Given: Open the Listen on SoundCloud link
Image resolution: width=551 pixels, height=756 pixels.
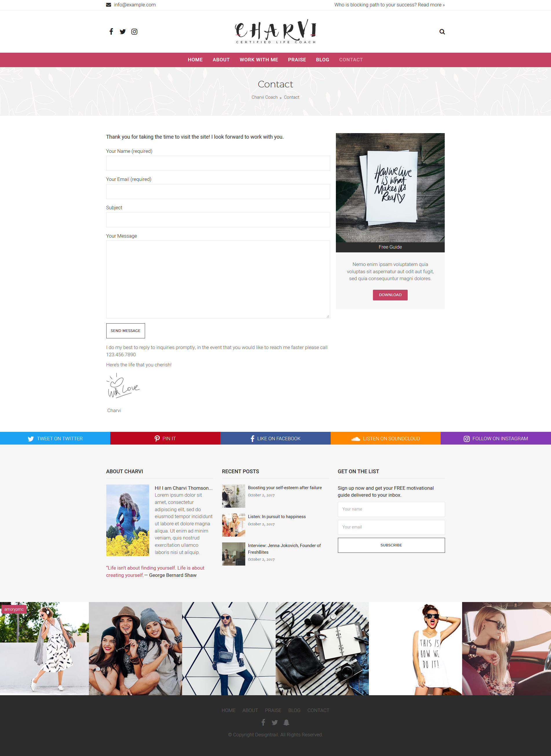Looking at the screenshot, I should coord(385,438).
